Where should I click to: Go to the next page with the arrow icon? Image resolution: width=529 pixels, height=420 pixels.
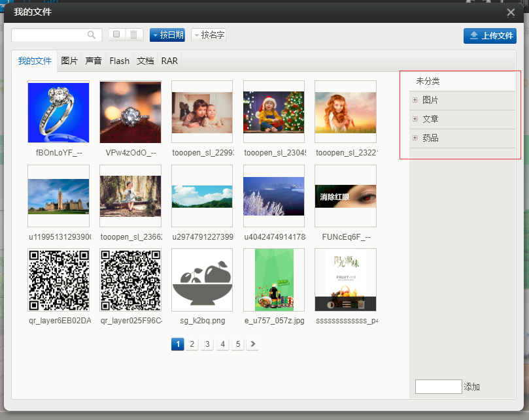[x=252, y=344]
